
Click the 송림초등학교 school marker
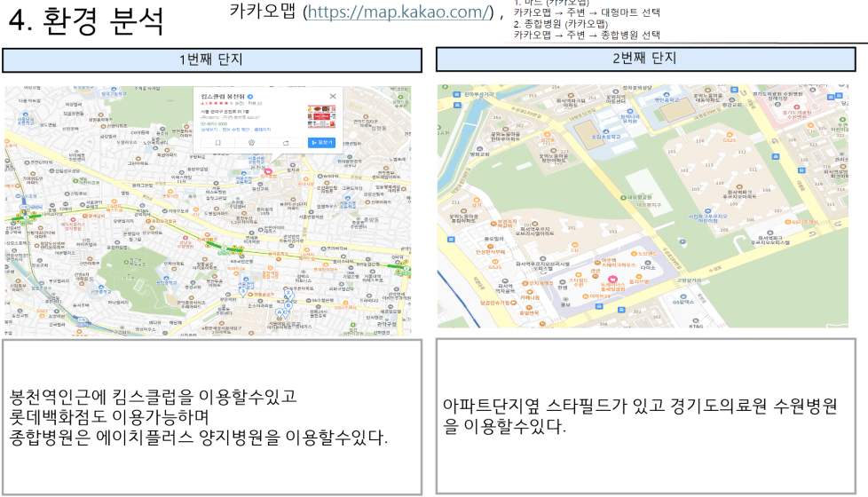point(606,131)
